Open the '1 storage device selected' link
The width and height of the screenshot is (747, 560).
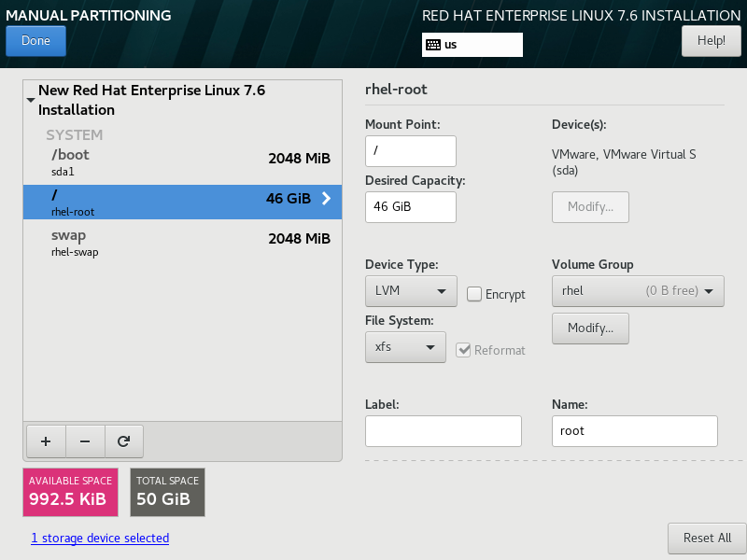(x=100, y=539)
